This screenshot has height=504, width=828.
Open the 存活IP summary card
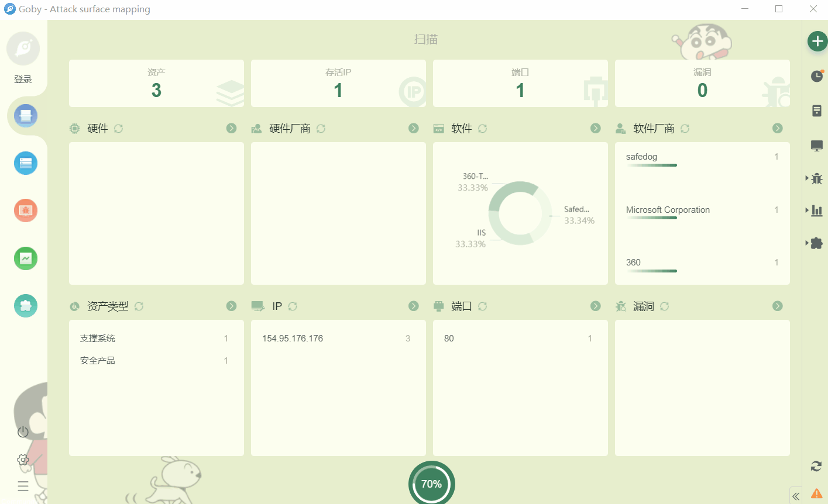click(x=338, y=83)
